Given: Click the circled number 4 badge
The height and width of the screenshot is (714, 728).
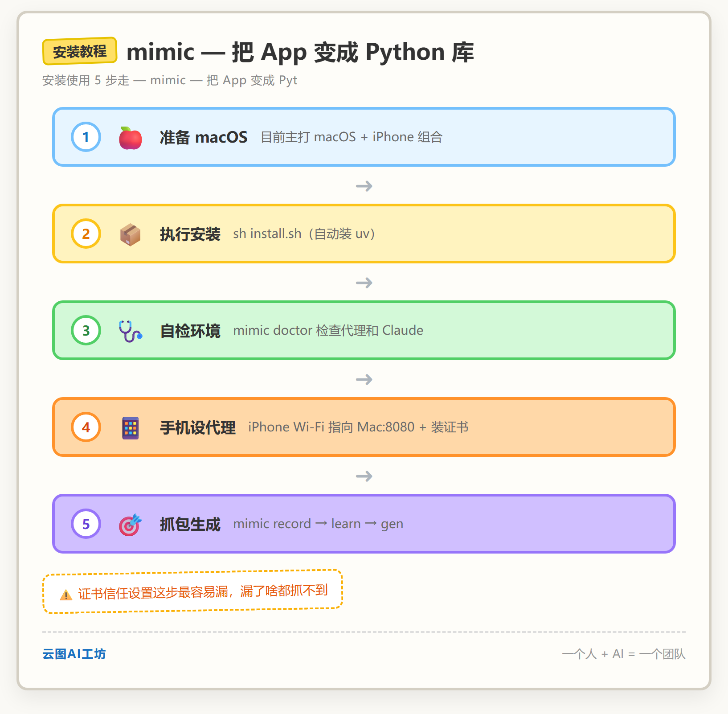Looking at the screenshot, I should click(x=86, y=427).
